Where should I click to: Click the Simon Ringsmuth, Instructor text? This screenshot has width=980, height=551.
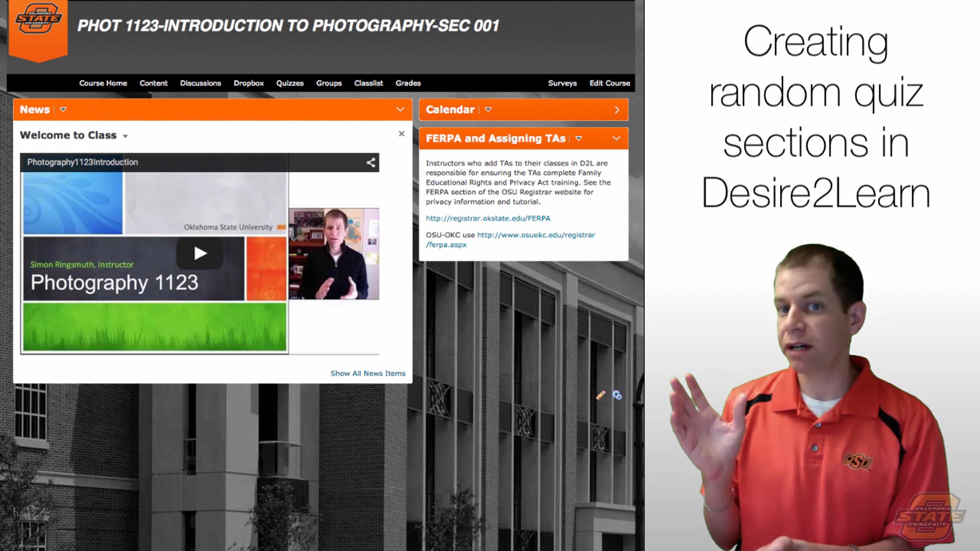tap(82, 264)
